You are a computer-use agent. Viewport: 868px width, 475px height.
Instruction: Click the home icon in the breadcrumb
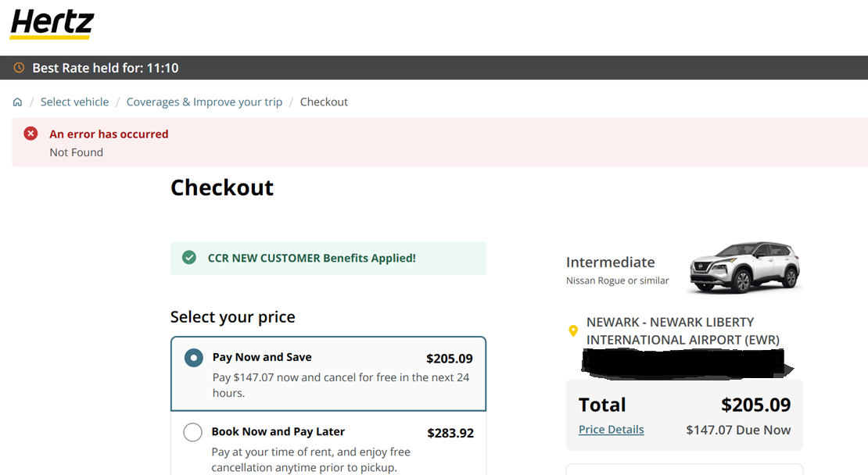[x=17, y=102]
